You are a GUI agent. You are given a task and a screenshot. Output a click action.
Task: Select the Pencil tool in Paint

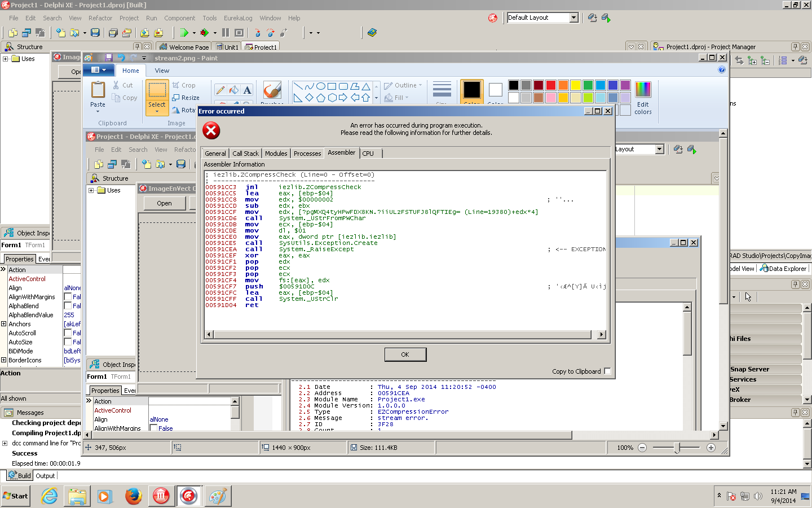point(220,90)
